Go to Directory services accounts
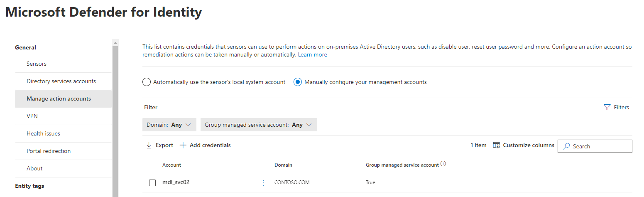 [61, 81]
